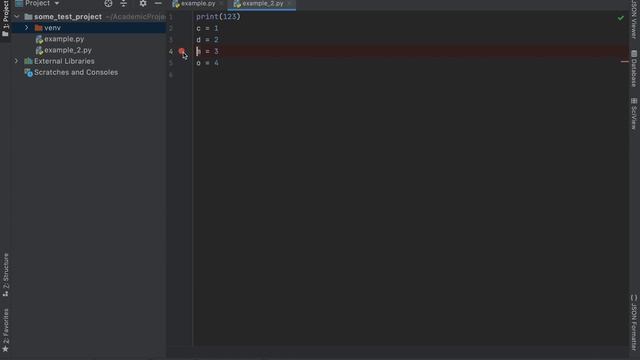Click the green inspection checkmark indicator
640x360 pixels.
coord(620,18)
